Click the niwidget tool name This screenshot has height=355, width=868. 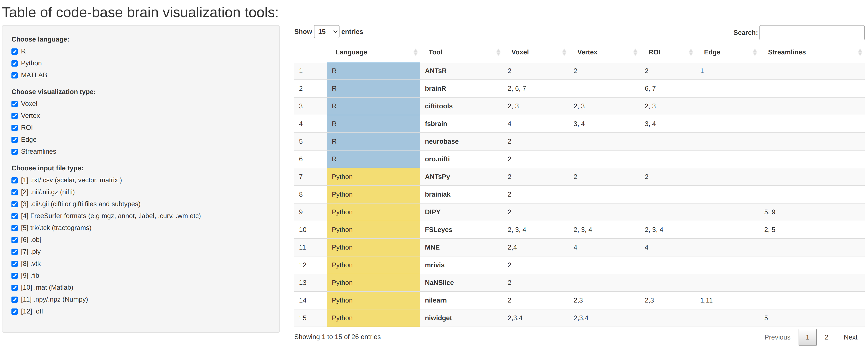[x=438, y=318]
